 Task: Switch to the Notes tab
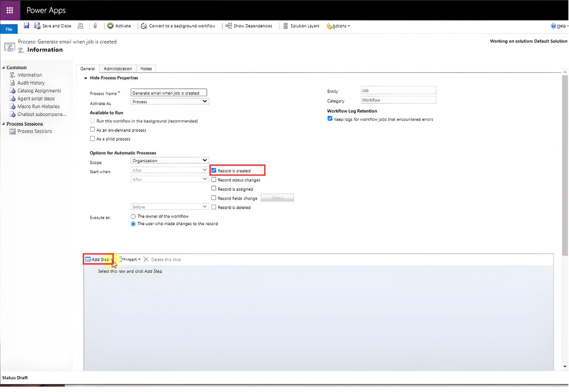pos(146,69)
